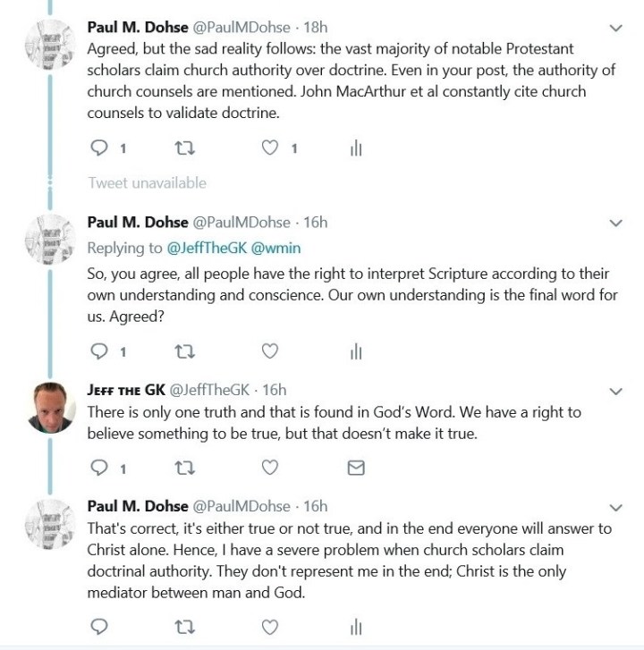This screenshot has width=644, height=650.
Task: Reply to the tweet about Christ as mediator
Action: click(x=99, y=626)
